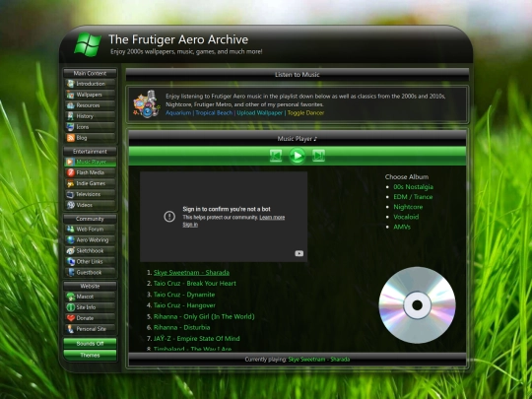Open Web Forum page from sidebar

[90, 230]
